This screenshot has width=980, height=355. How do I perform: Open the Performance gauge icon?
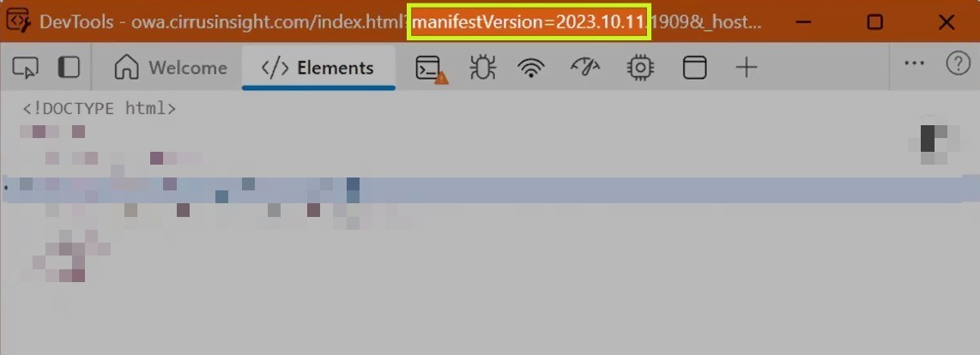(x=584, y=68)
